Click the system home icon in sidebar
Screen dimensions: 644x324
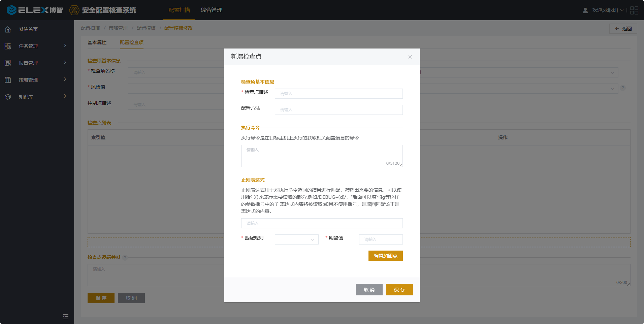8,29
